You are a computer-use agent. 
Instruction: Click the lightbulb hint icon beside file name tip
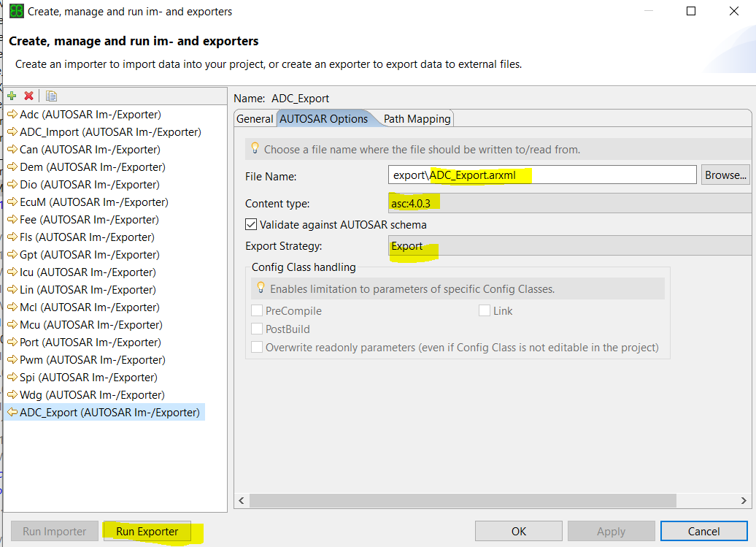tap(255, 148)
